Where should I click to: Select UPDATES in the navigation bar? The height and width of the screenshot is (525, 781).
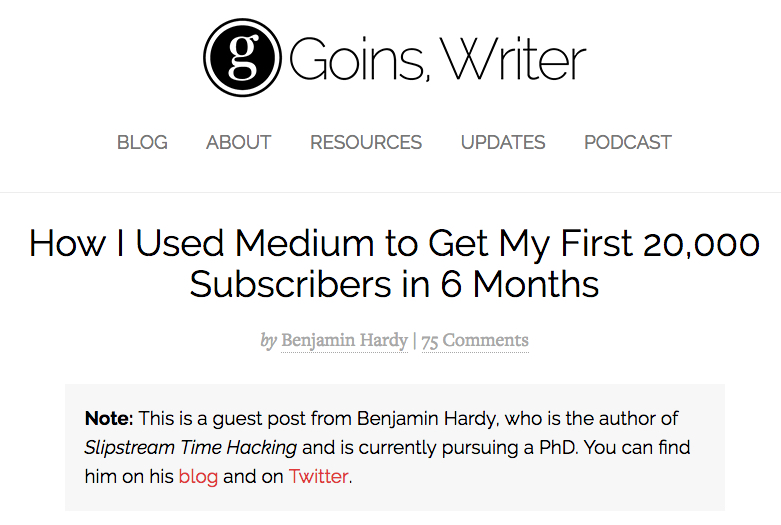503,142
